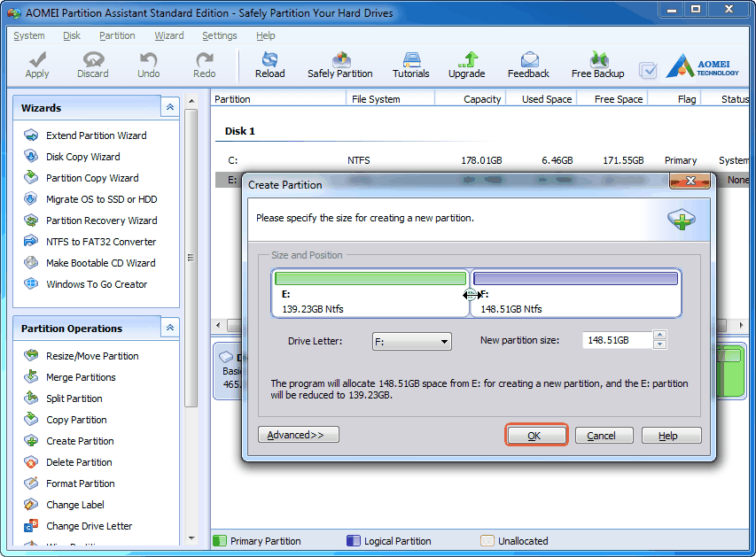Open the Tutorials toolbar icon
This screenshot has height=557, width=756.
(x=410, y=65)
